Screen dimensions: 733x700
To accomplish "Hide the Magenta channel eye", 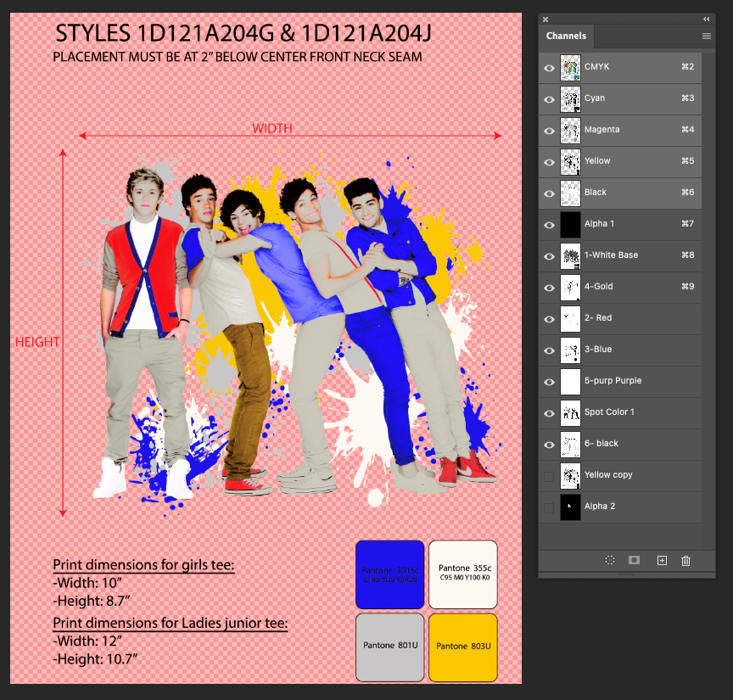I will [x=549, y=131].
